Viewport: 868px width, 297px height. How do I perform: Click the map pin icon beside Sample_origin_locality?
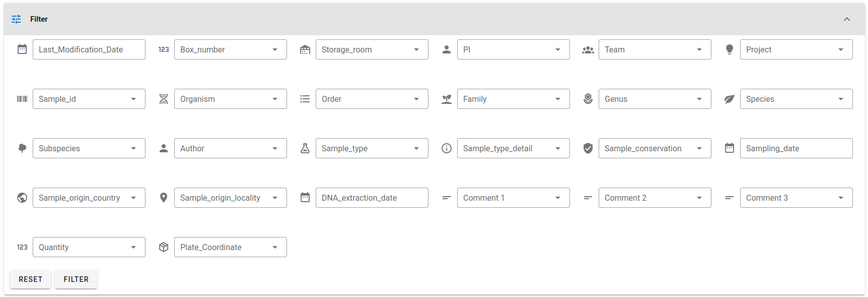pos(164,198)
